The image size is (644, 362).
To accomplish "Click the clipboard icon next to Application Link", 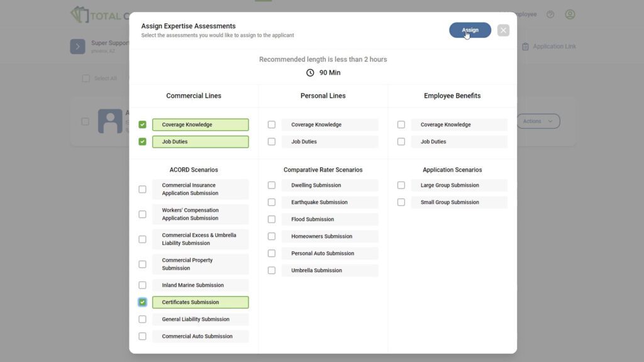I will click(x=526, y=46).
